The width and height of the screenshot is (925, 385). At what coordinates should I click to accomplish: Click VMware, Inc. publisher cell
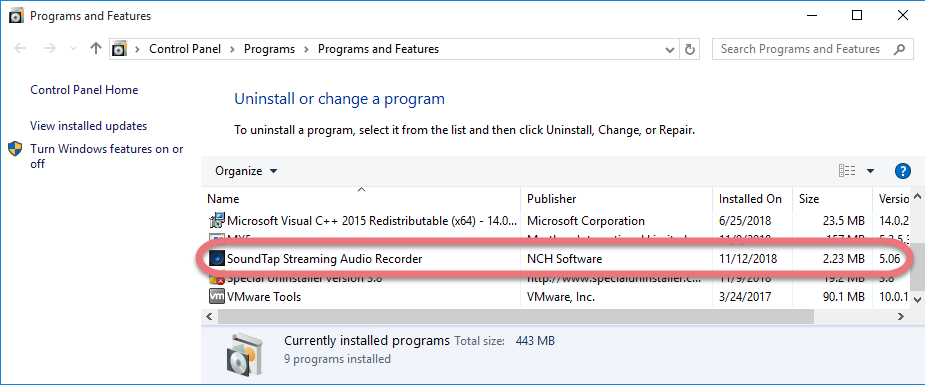(560, 297)
